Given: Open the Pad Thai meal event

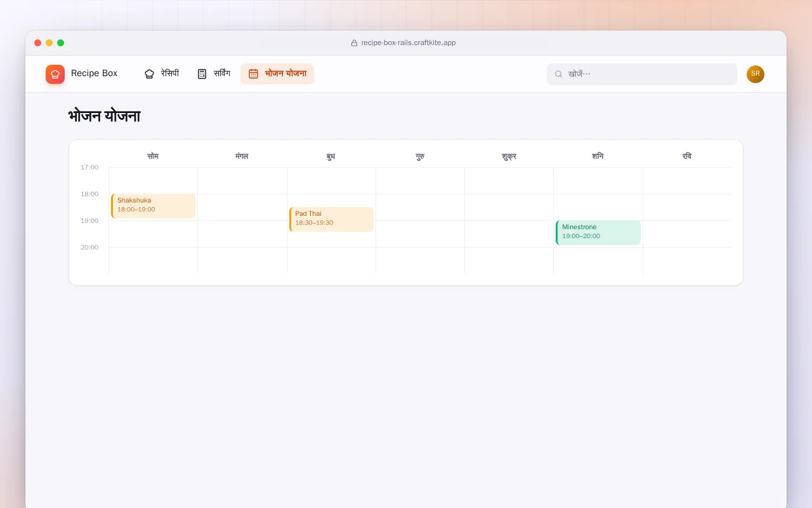Looking at the screenshot, I should click(331, 219).
